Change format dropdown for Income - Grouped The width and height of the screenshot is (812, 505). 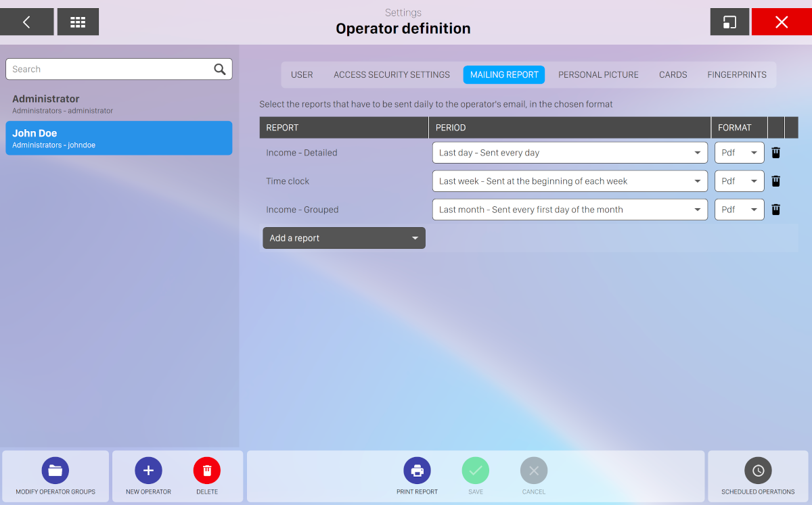coord(739,210)
